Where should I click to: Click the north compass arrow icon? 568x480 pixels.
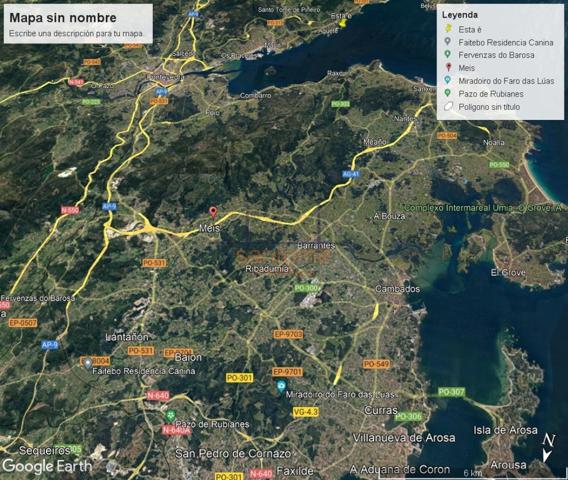coord(548,449)
